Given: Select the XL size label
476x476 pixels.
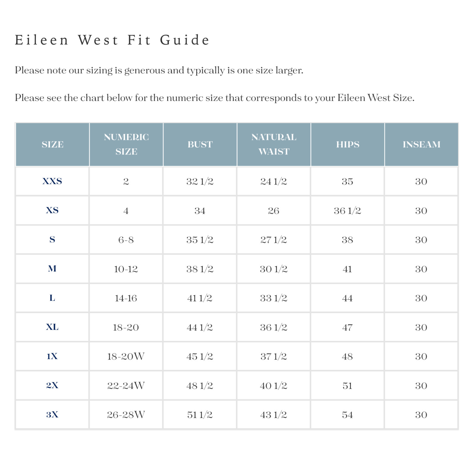Looking at the screenshot, I should pyautogui.click(x=52, y=327).
